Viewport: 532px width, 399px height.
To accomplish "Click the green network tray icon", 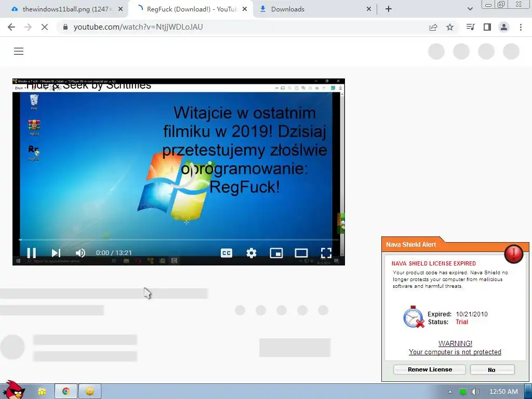I will [463, 392].
